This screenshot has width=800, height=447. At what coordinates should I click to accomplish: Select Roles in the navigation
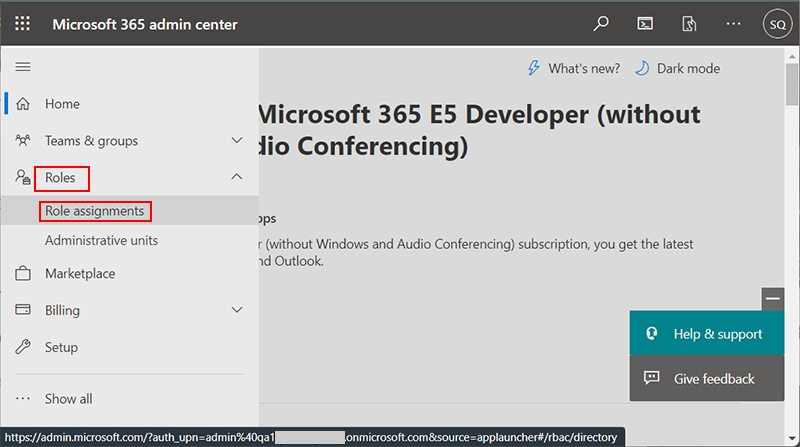point(60,178)
